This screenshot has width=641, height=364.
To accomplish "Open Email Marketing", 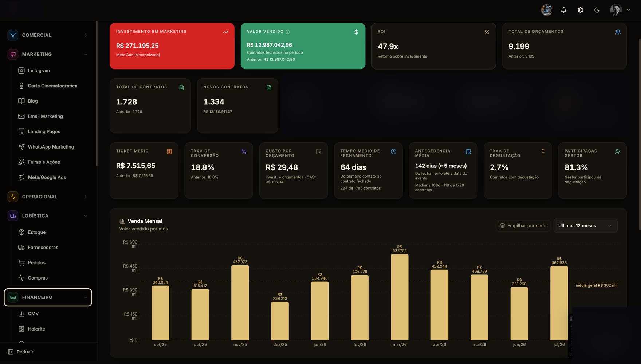I will (45, 116).
